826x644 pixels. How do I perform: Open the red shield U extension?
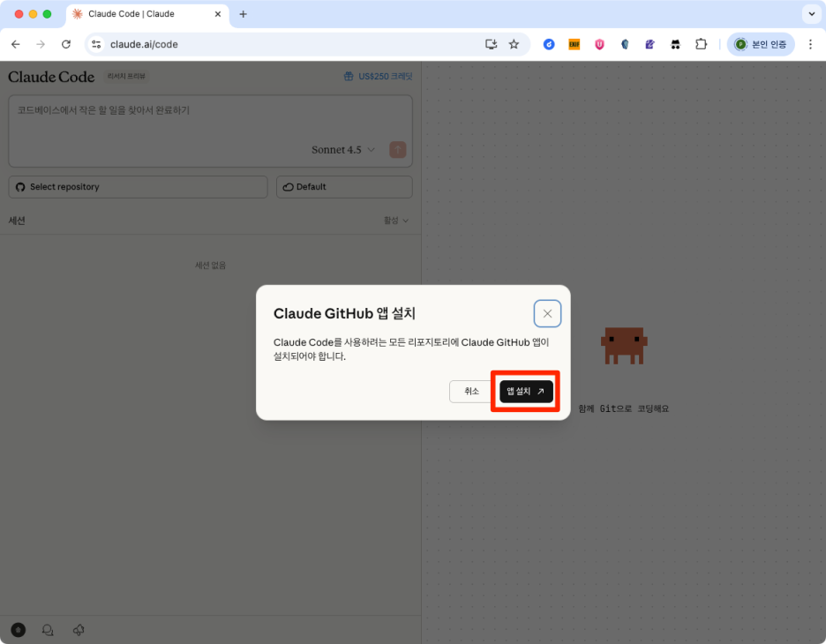click(x=599, y=44)
